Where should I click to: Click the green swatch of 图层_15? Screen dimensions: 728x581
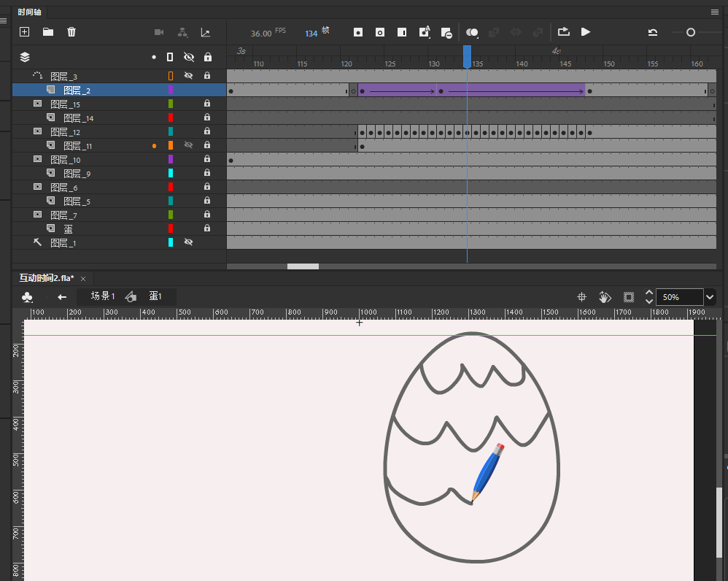click(171, 104)
